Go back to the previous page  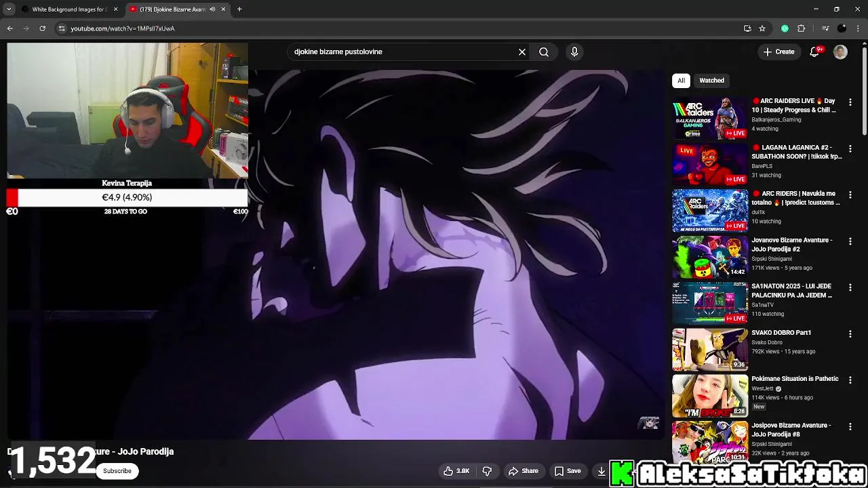pos(9,28)
